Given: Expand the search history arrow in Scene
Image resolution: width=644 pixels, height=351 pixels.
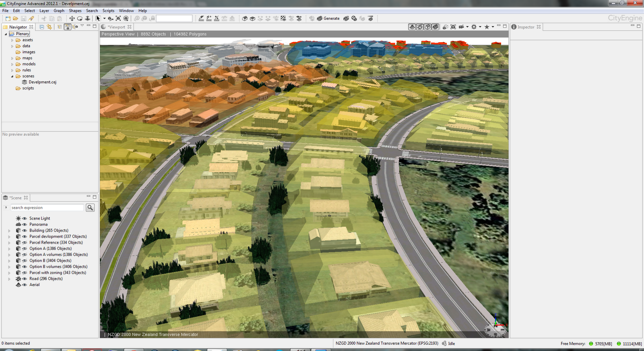Looking at the screenshot, I should click(6, 207).
